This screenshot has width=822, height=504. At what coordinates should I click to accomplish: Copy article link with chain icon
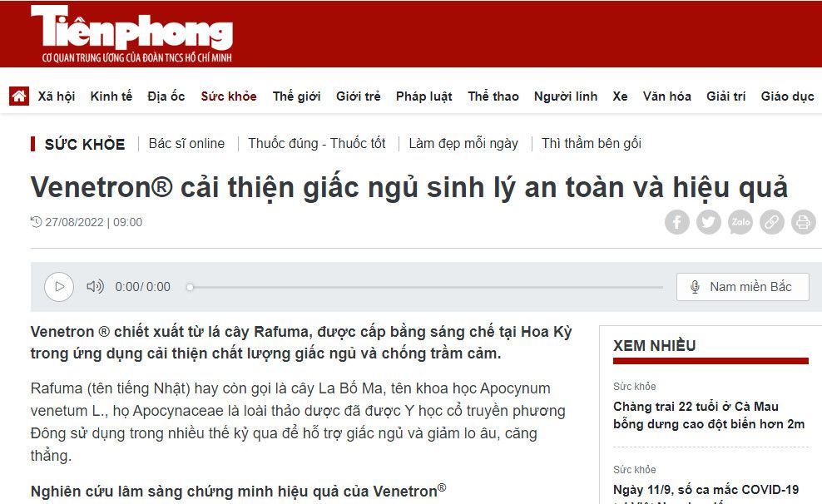coord(772,222)
